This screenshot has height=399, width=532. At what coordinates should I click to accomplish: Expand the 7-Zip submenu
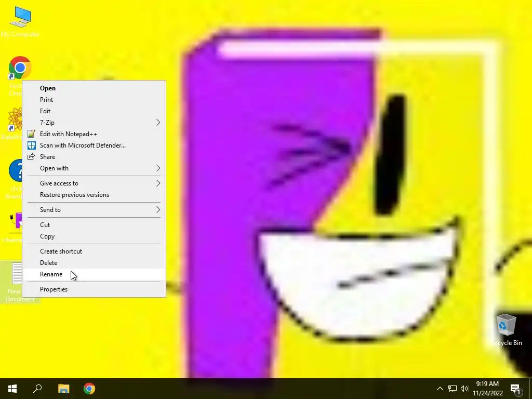(x=94, y=123)
